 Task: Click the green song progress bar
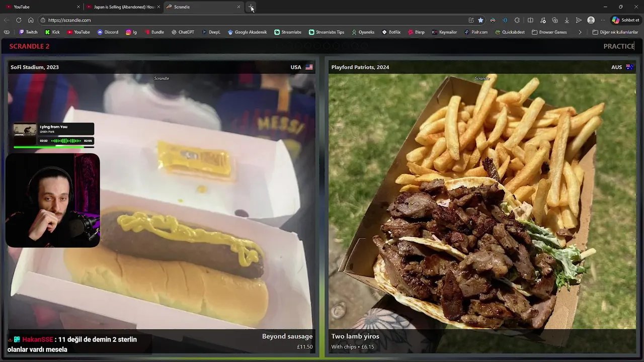coord(53,147)
